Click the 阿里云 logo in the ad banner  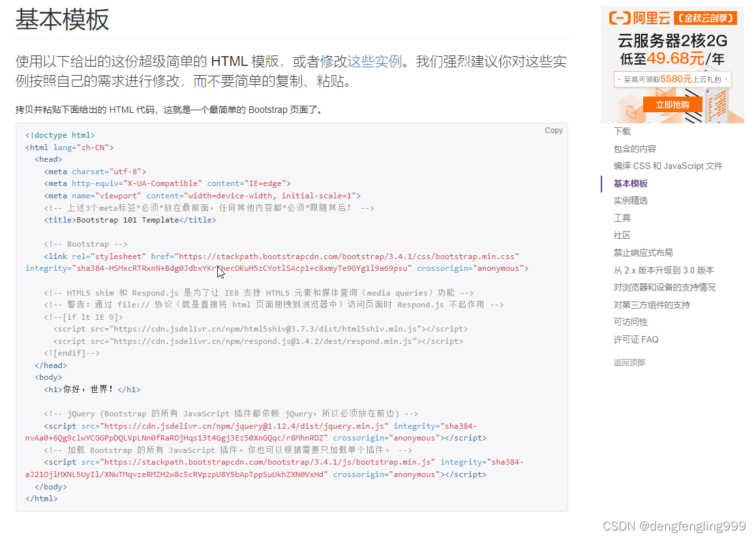coord(639,18)
